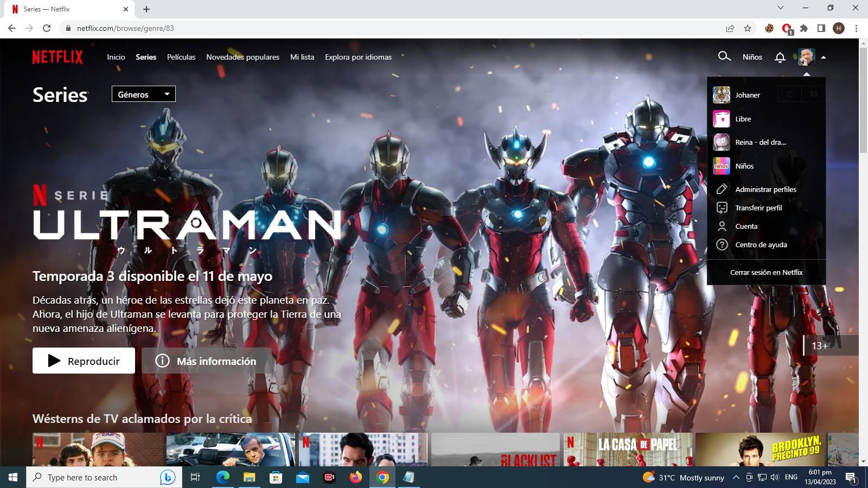
Task: Open Explora por idiomas
Action: [358, 57]
